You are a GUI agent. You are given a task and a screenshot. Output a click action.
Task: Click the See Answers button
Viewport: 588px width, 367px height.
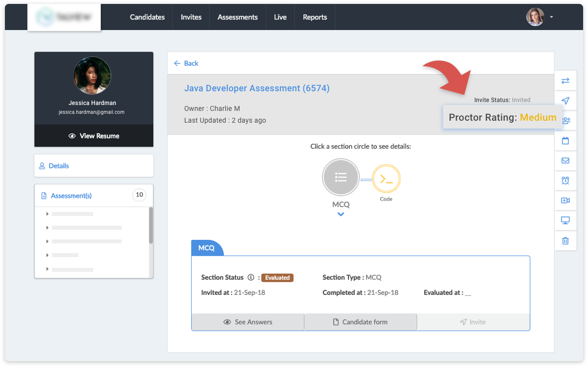(247, 322)
